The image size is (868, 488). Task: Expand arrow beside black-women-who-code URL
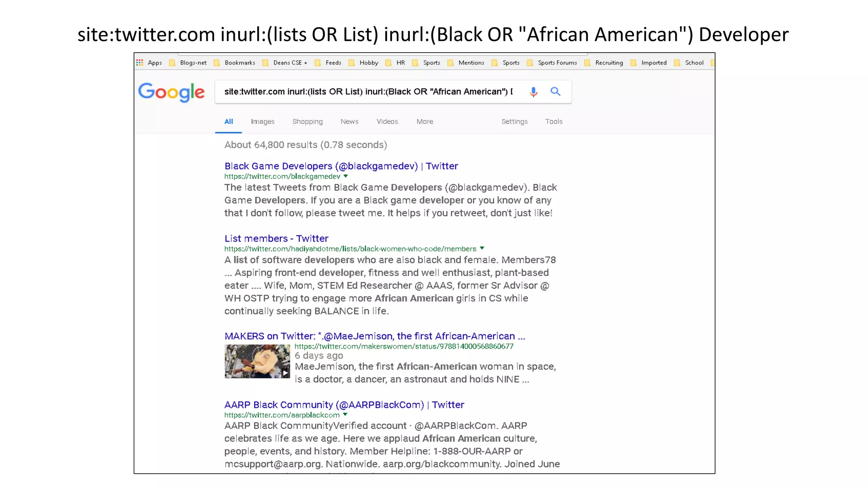(482, 248)
